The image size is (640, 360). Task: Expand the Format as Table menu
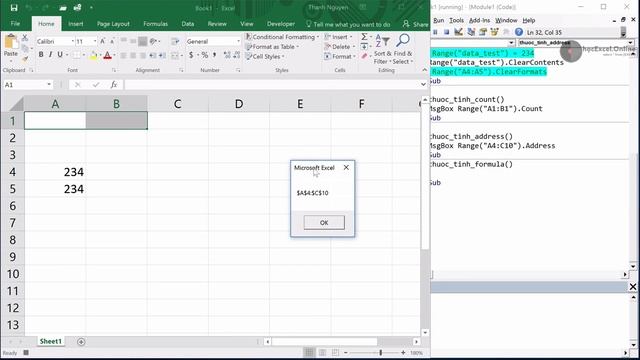(x=272, y=47)
